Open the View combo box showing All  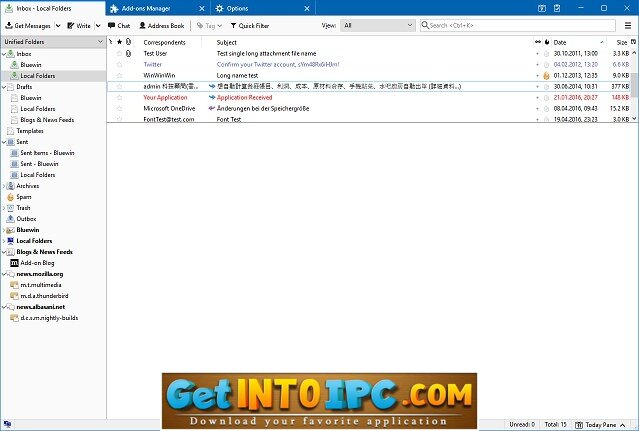tap(378, 25)
